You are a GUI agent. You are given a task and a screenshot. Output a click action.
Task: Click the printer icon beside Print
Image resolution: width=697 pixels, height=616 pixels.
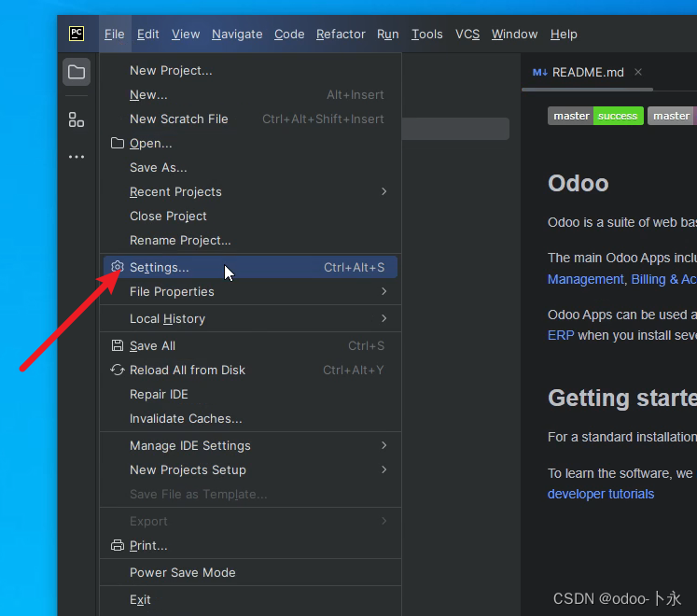117,545
